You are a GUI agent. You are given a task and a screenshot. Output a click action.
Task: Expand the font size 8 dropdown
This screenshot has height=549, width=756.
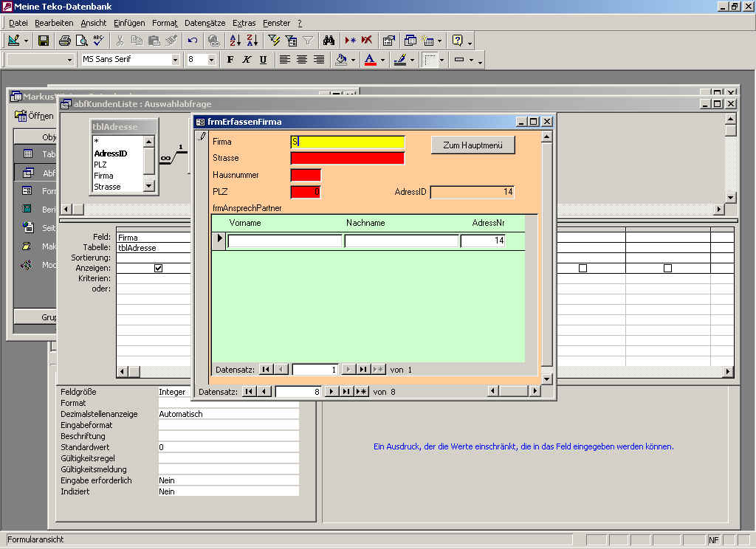212,60
